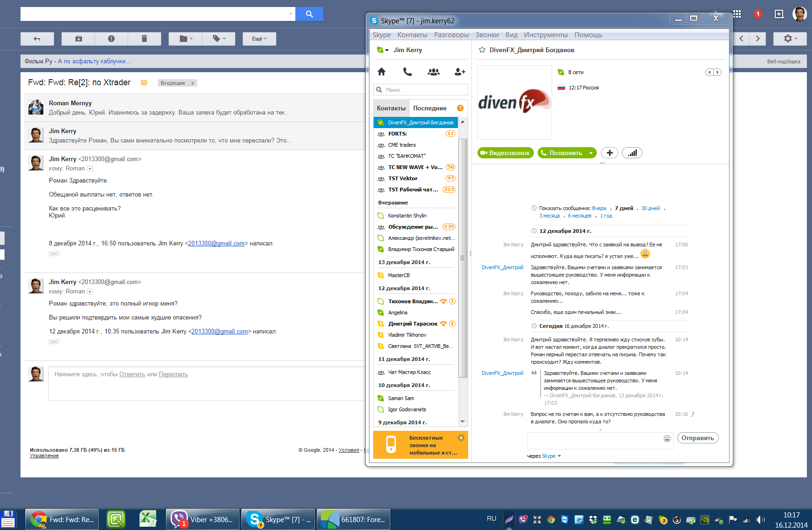Screen dimensions: 812x530
Task: Click the plus button to add participants
Action: pyautogui.click(x=609, y=153)
